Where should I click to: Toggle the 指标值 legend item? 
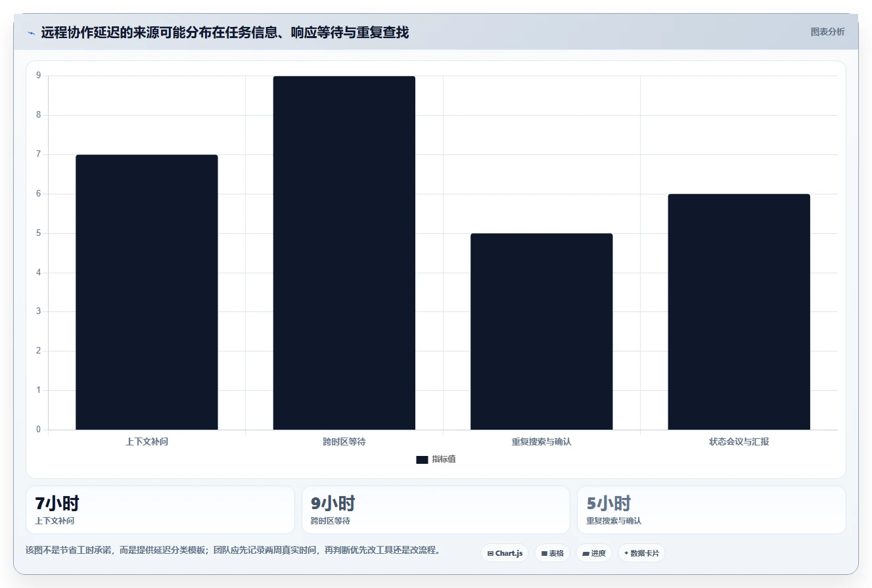(x=436, y=459)
